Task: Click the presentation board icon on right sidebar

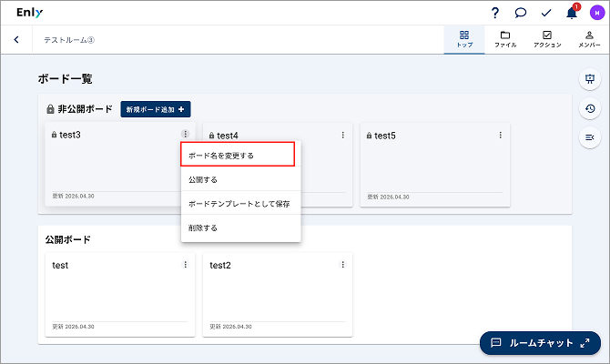Action: (590, 79)
